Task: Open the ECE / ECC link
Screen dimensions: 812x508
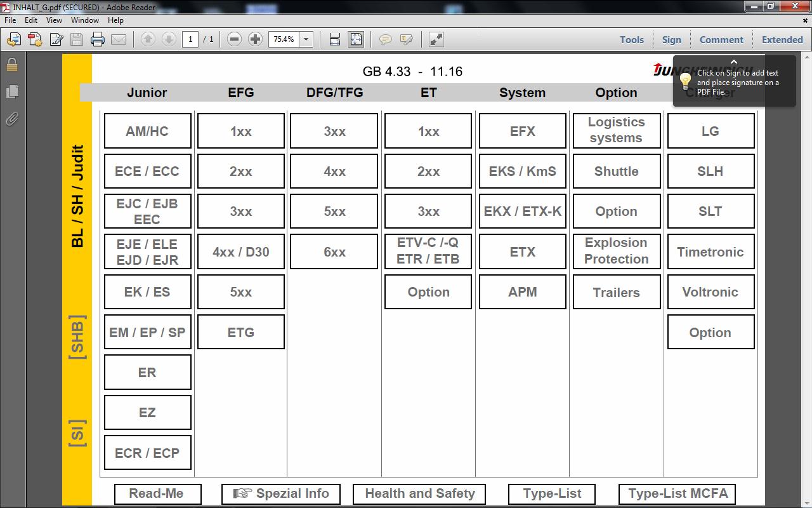Action: 147,171
